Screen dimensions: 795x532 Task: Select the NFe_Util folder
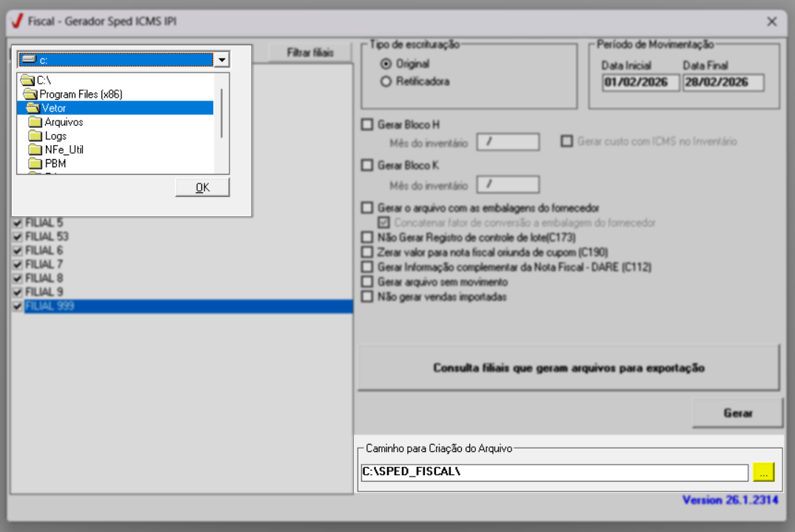click(x=64, y=149)
